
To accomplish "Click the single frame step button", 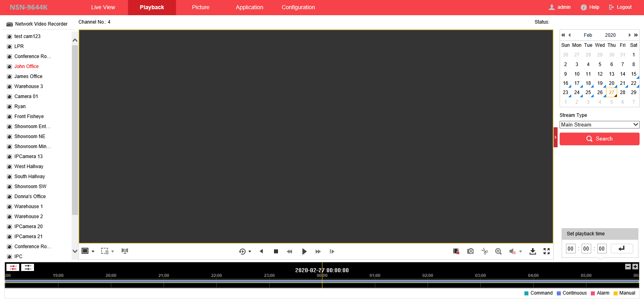I will point(332,251).
